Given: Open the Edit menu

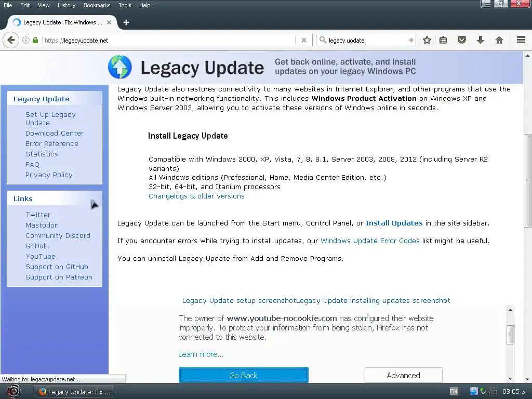Looking at the screenshot, I should click(x=25, y=5).
